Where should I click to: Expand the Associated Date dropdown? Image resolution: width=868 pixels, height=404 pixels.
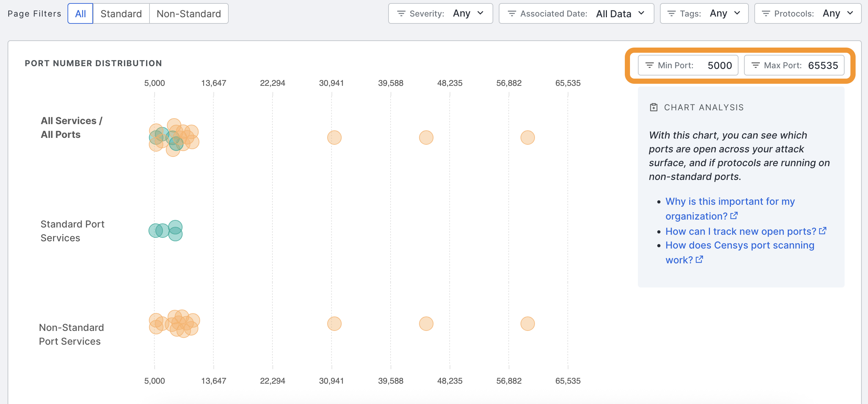[641, 13]
